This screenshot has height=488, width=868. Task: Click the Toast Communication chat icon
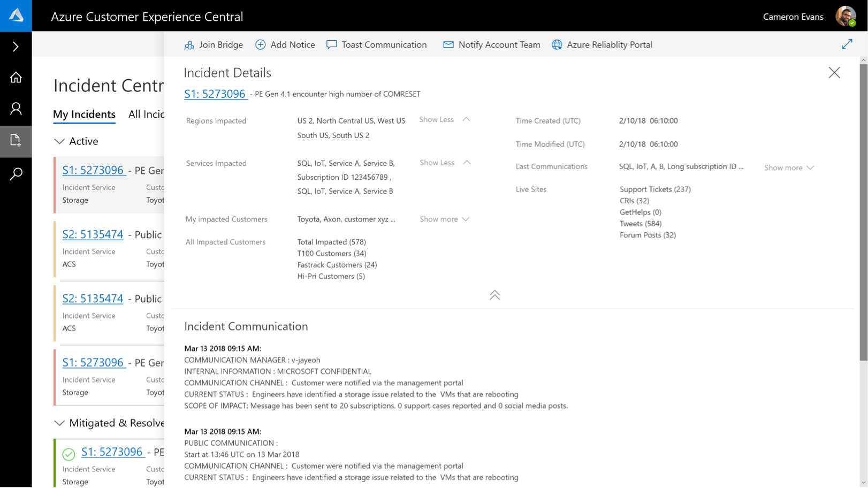tap(332, 45)
